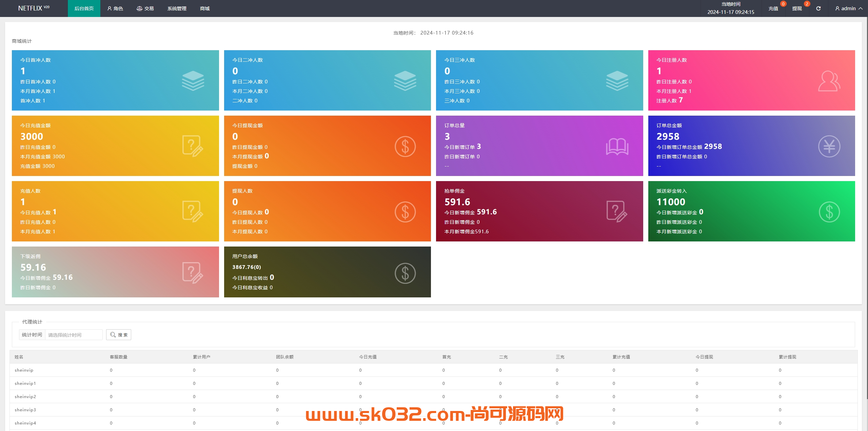868x431 pixels.
Task: Click the layers icon in 今日二冲人数 card
Action: pyautogui.click(x=405, y=81)
